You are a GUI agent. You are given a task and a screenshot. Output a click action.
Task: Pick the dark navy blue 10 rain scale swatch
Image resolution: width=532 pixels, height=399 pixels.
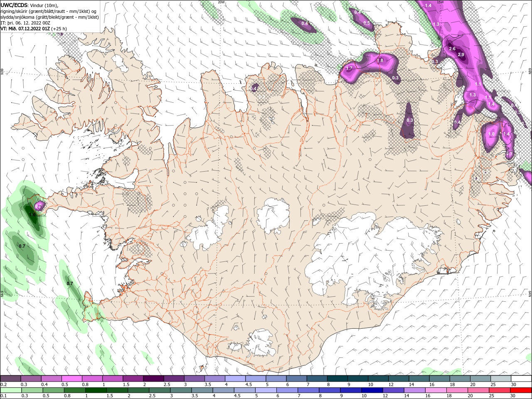click(x=372, y=390)
